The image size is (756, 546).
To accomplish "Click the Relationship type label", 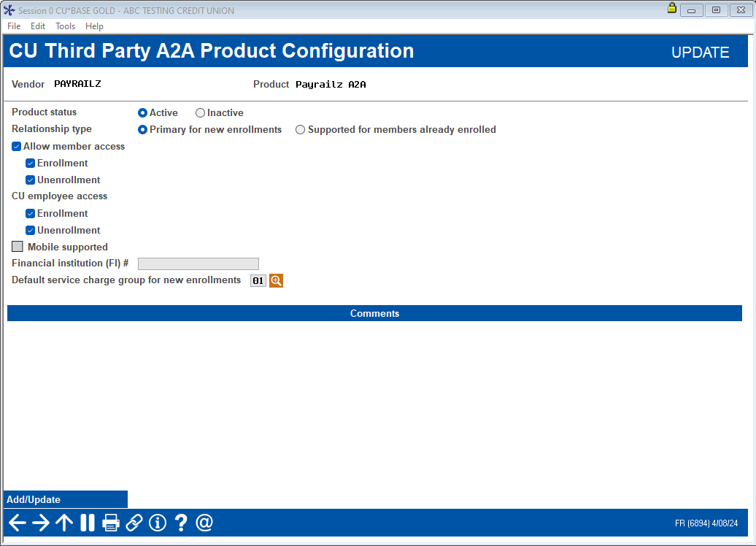I will (x=52, y=128).
